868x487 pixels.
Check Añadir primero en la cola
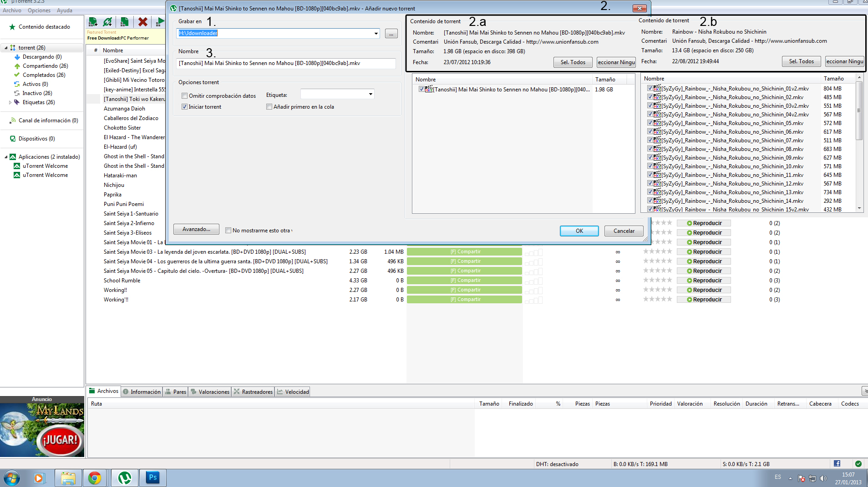(269, 106)
